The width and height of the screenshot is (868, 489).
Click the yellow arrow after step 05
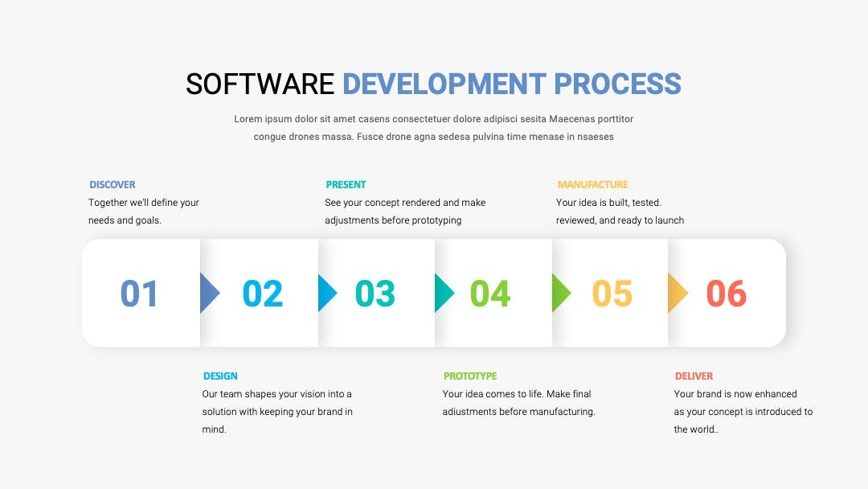click(x=678, y=293)
